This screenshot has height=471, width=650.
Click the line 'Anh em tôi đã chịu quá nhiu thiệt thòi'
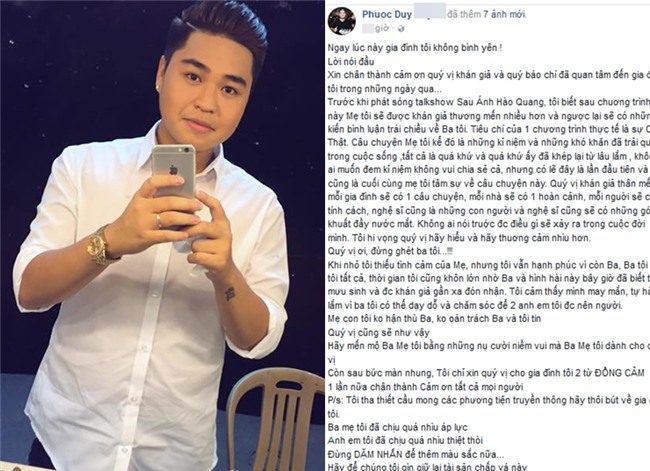click(x=405, y=441)
